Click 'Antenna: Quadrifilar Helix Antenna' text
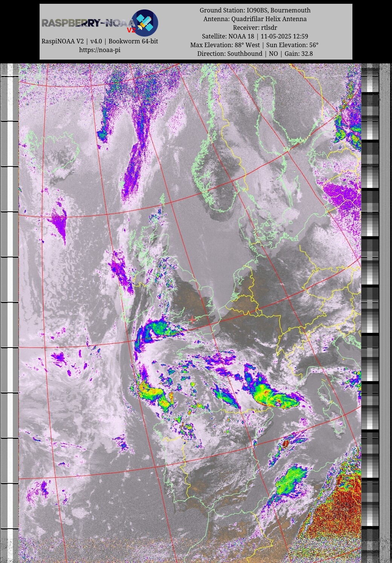 [255, 19]
